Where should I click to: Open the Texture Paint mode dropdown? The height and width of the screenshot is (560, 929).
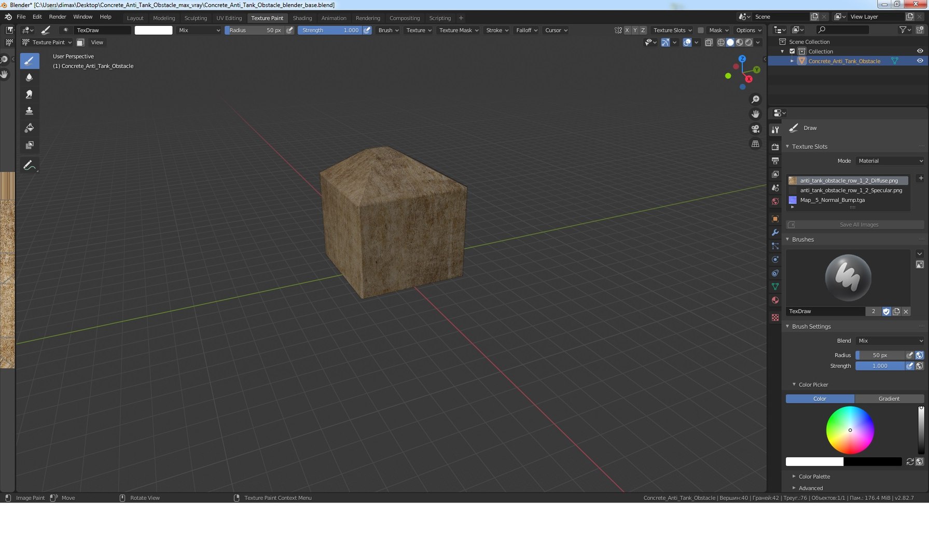[x=47, y=43]
